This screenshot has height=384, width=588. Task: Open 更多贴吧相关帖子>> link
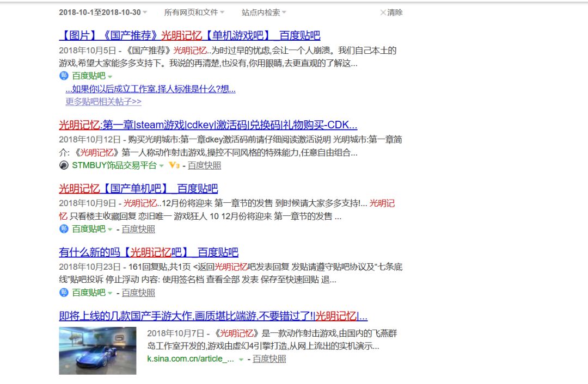103,102
